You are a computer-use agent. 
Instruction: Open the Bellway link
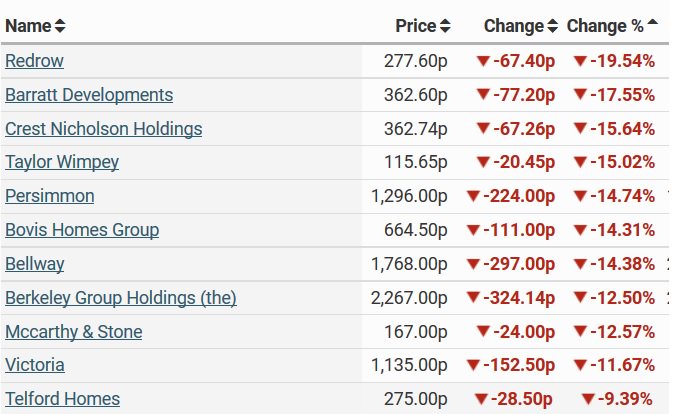click(x=34, y=264)
